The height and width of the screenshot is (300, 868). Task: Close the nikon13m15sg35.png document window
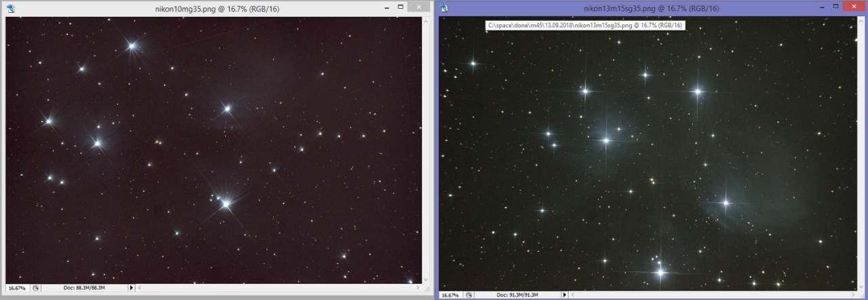854,7
